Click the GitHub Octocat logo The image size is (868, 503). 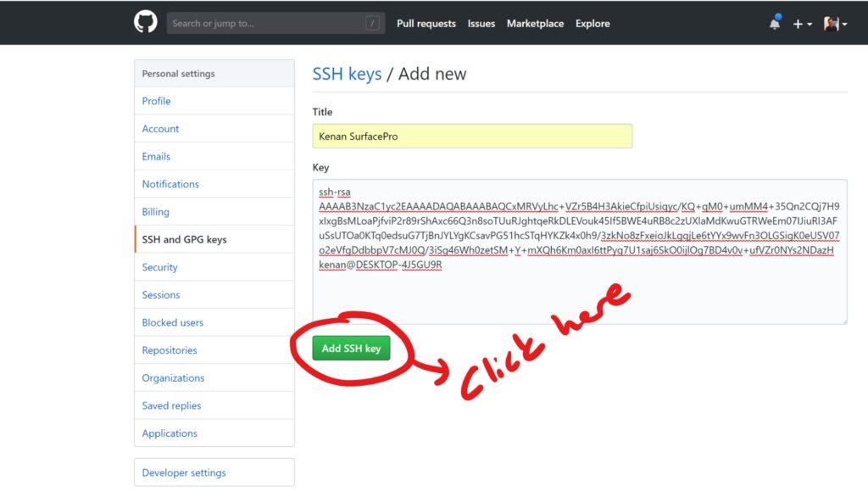tap(146, 23)
